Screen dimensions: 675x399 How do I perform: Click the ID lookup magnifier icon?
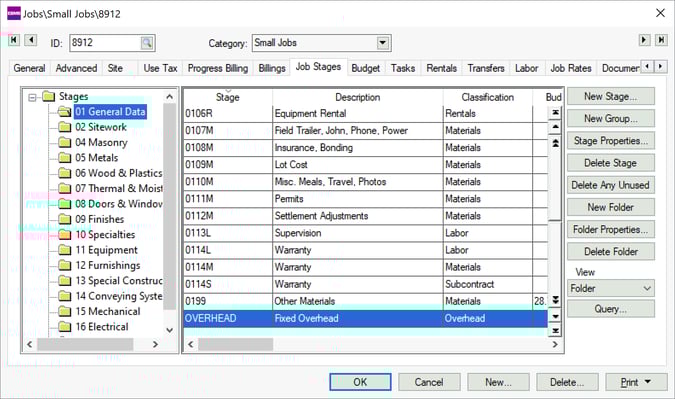tap(147, 43)
